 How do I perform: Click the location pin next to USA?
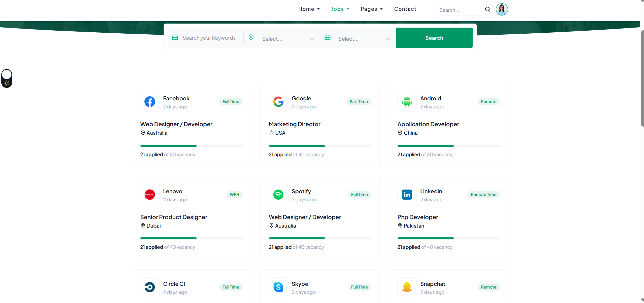pyautogui.click(x=271, y=133)
